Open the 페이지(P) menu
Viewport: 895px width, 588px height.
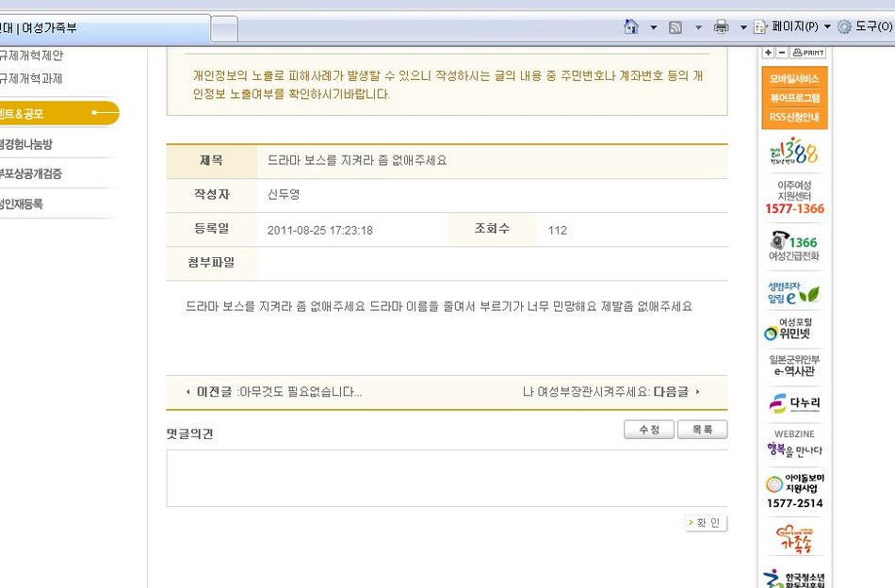[x=791, y=26]
